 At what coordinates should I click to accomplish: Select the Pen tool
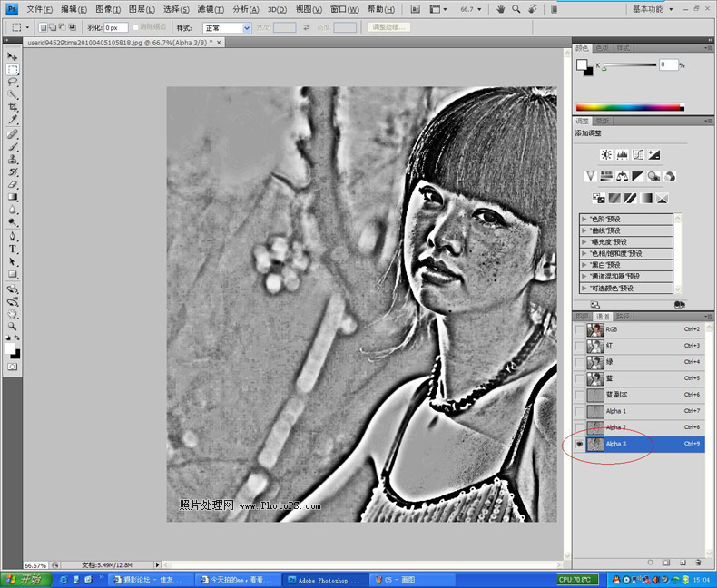[x=13, y=237]
